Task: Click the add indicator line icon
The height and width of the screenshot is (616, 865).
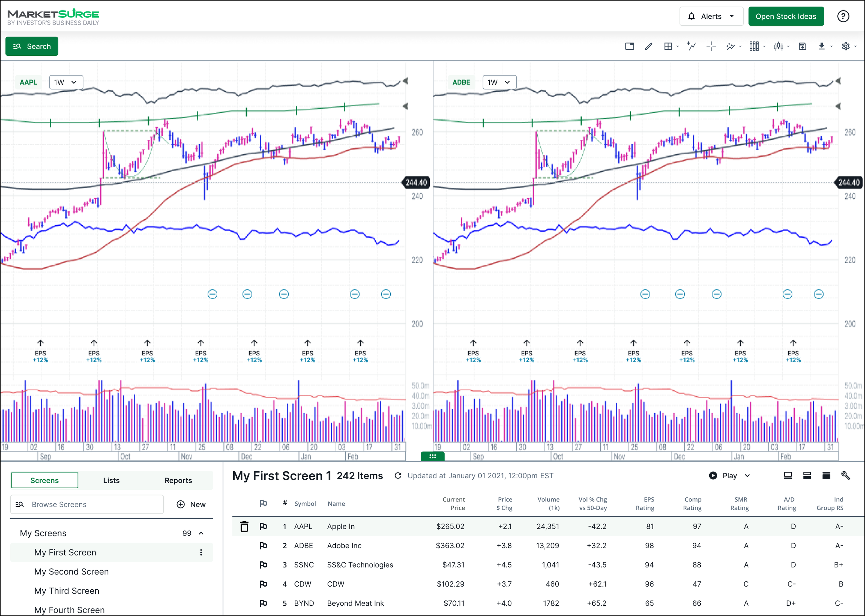Action: click(x=692, y=46)
